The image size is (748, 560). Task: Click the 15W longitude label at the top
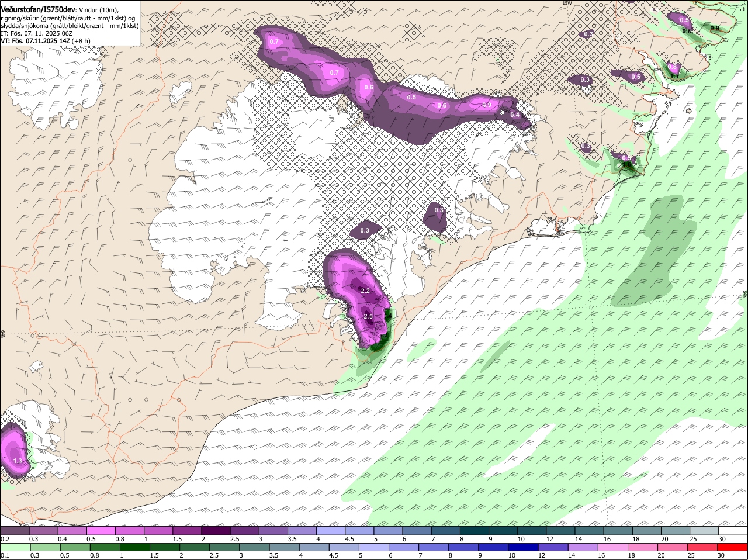(566, 4)
